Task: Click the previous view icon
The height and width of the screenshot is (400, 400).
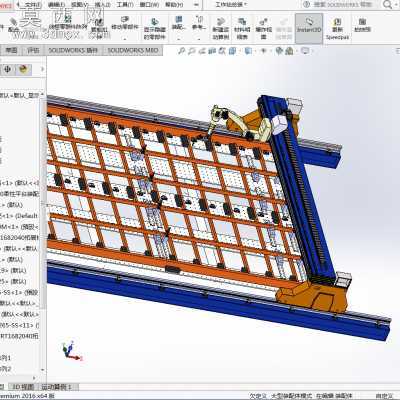Action: (x=201, y=51)
